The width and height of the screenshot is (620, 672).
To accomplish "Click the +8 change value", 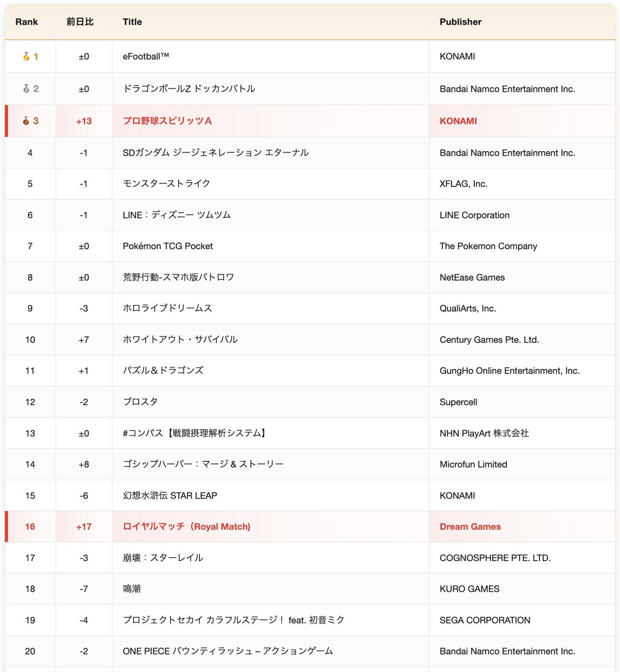I will click(x=84, y=464).
